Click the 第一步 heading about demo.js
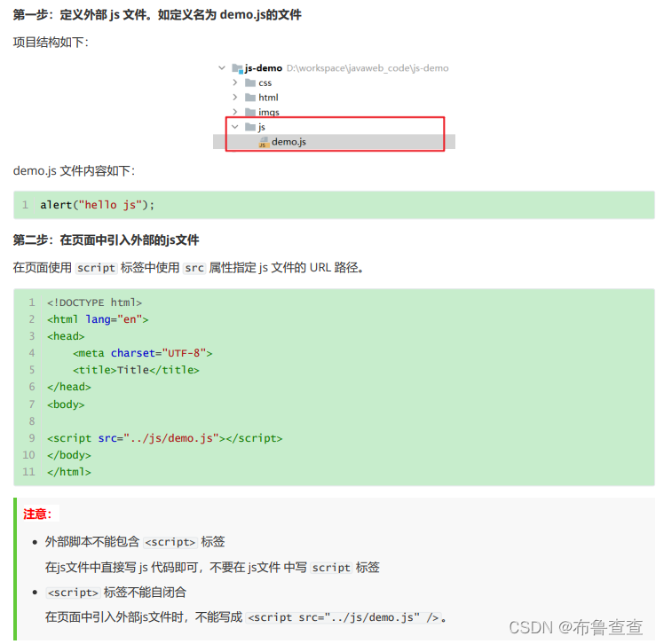The image size is (656, 644). [157, 14]
